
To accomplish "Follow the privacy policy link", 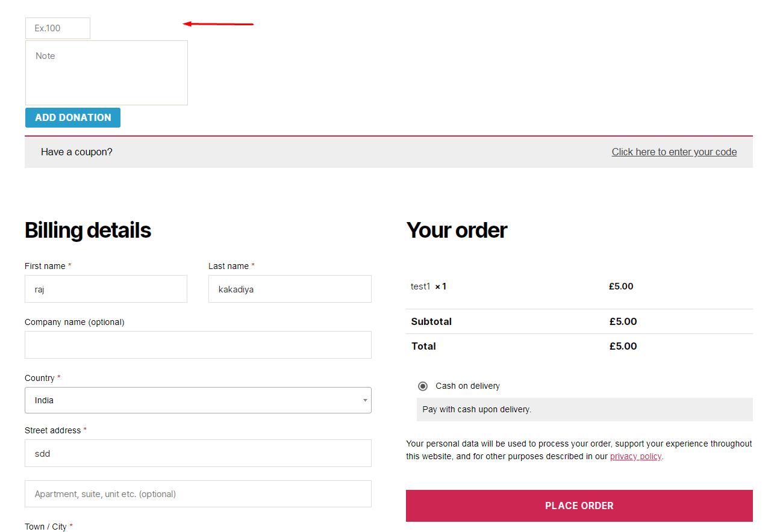I will pos(635,456).
